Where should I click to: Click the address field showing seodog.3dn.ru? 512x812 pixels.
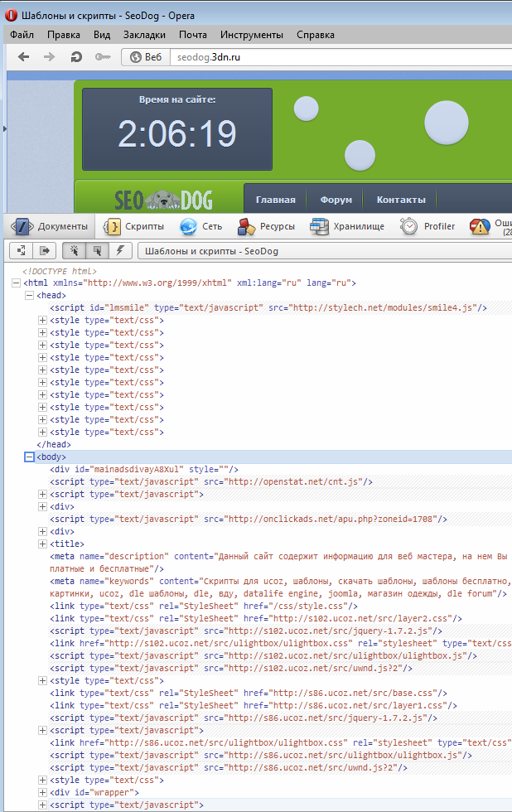(331, 56)
